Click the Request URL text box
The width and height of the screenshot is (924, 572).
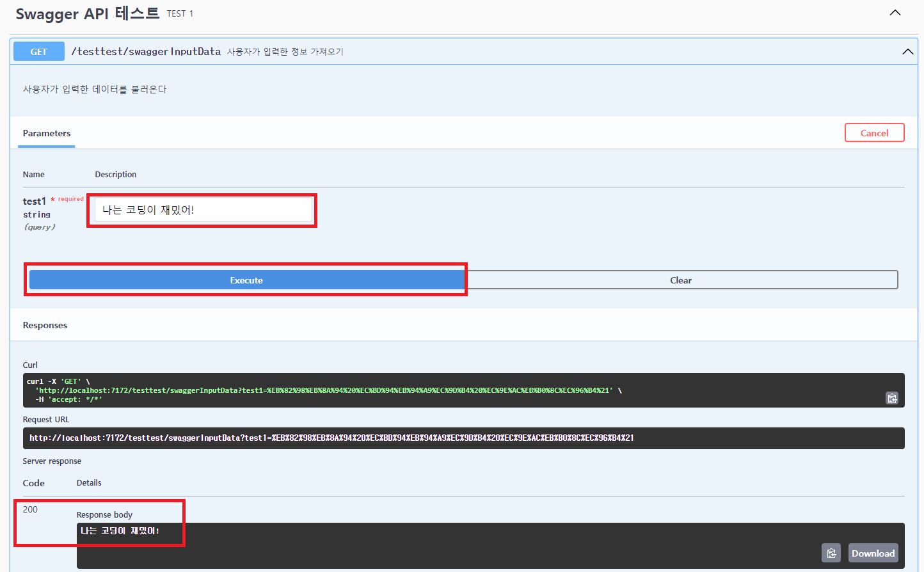click(x=464, y=438)
